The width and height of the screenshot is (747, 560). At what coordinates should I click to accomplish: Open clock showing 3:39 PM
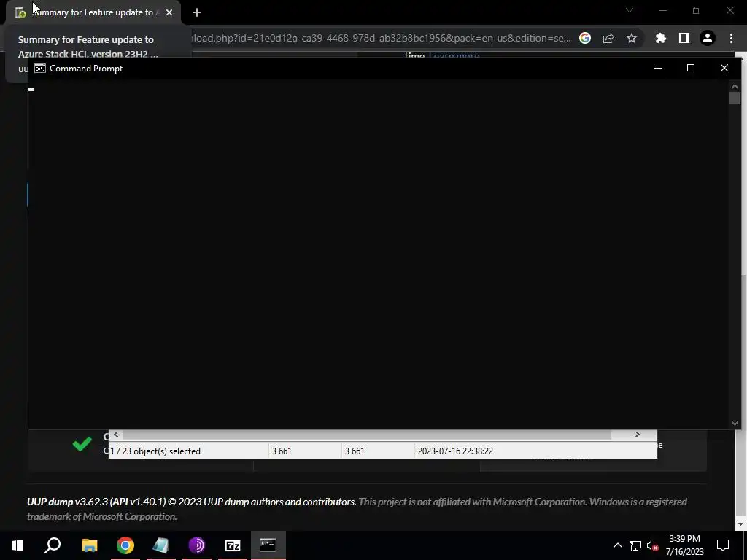[684, 545]
